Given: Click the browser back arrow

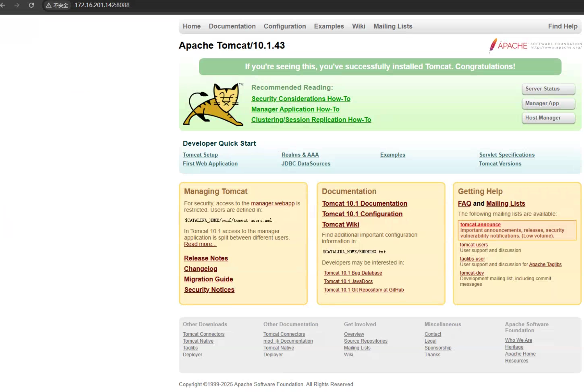Looking at the screenshot, I should point(3,5).
